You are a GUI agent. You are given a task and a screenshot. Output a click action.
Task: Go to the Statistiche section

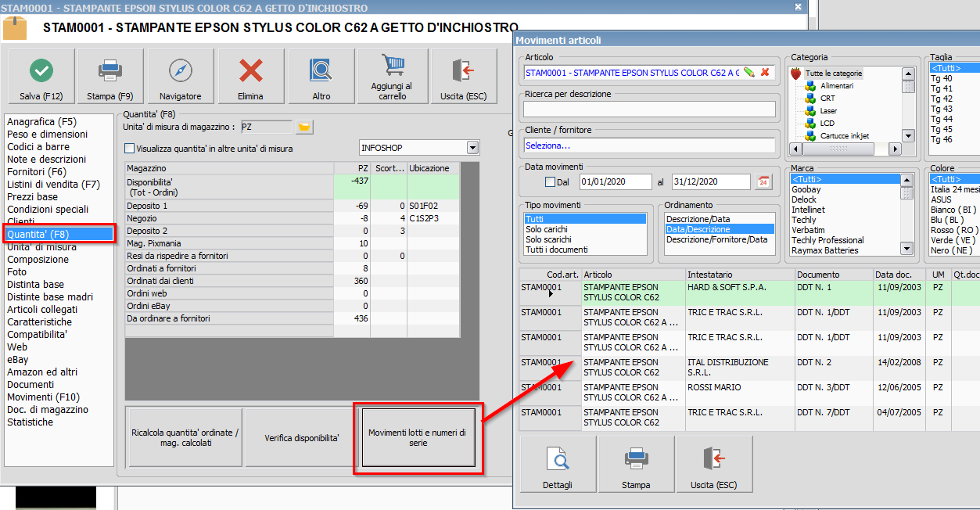(31, 422)
